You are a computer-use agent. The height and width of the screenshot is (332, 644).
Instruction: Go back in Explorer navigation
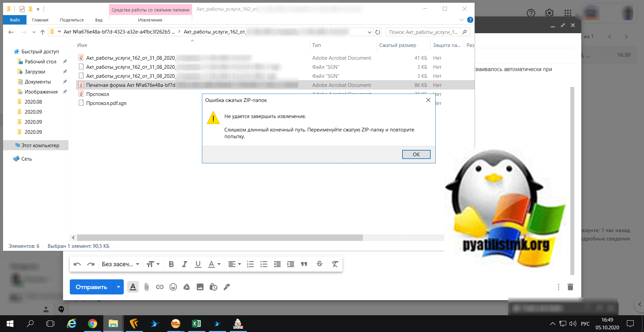11,32
